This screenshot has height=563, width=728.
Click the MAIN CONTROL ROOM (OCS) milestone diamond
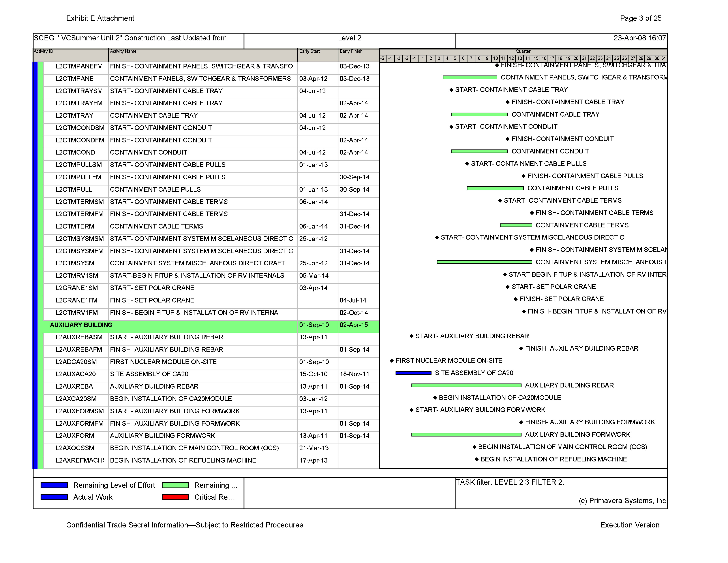tap(474, 447)
